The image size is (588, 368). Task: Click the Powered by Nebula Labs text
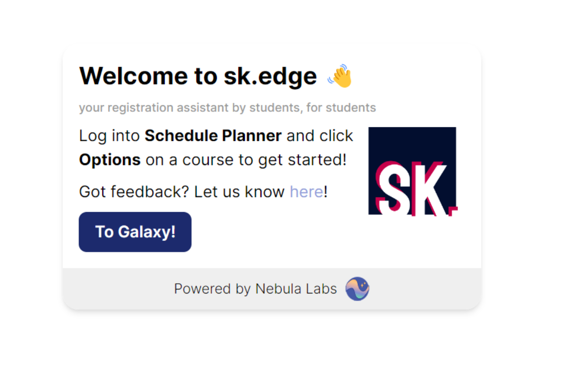(x=255, y=288)
